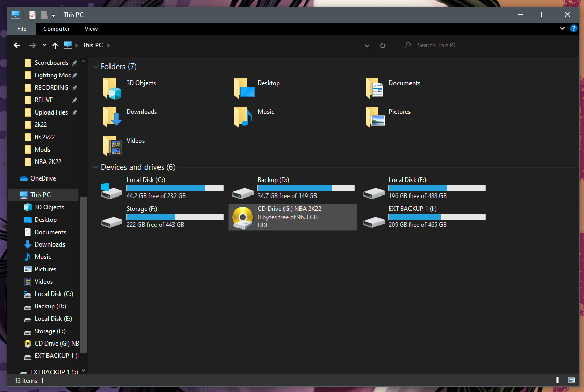This screenshot has height=392, width=584.
Task: Open the Pictures folder icon in Folders
Action: point(375,117)
